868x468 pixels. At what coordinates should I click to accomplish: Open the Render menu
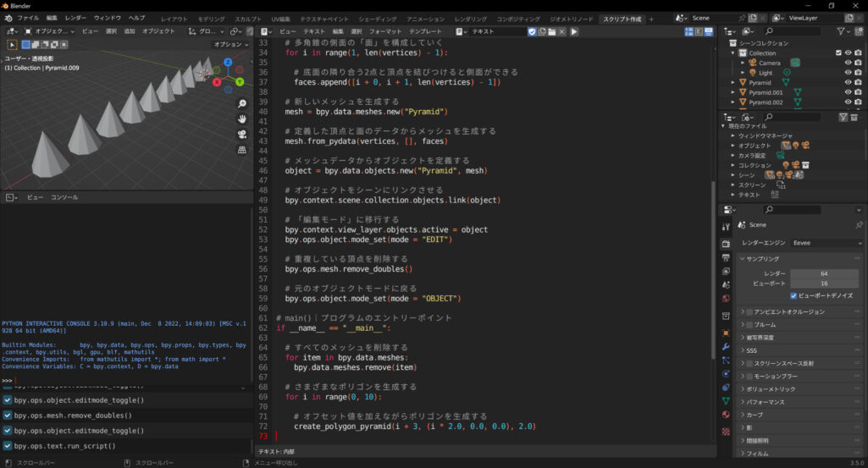76,19
